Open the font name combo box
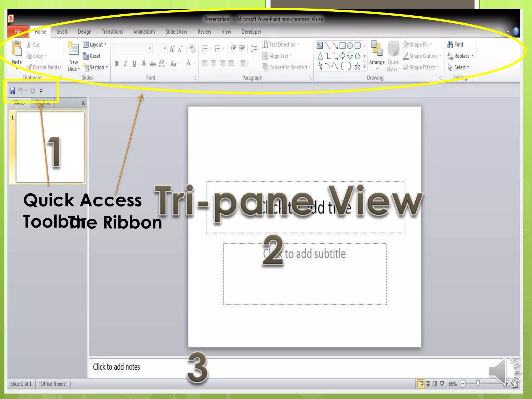This screenshot has width=532, height=399. [x=132, y=49]
